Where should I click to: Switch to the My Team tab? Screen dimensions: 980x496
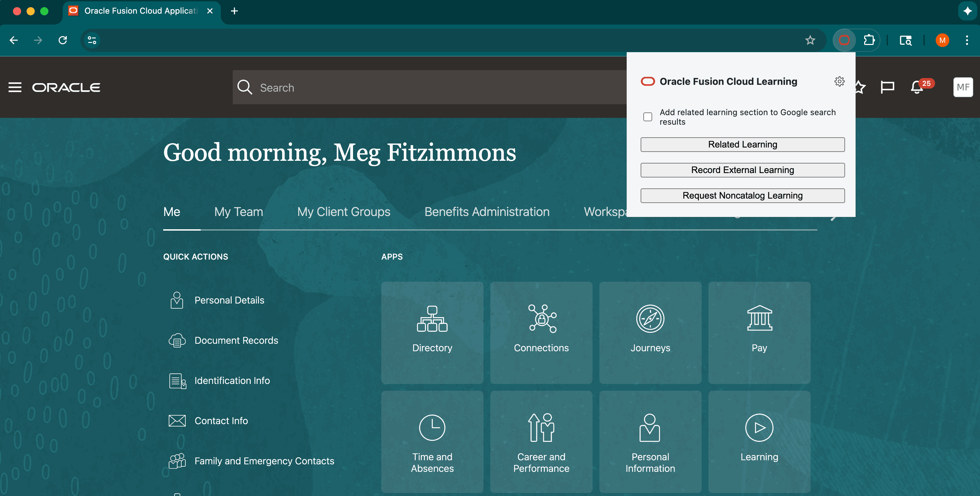coord(239,212)
